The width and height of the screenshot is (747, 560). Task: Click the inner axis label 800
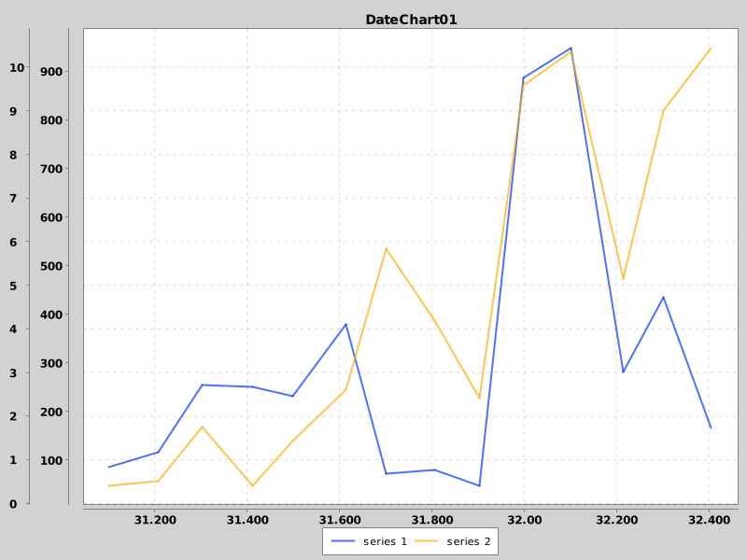[51, 120]
